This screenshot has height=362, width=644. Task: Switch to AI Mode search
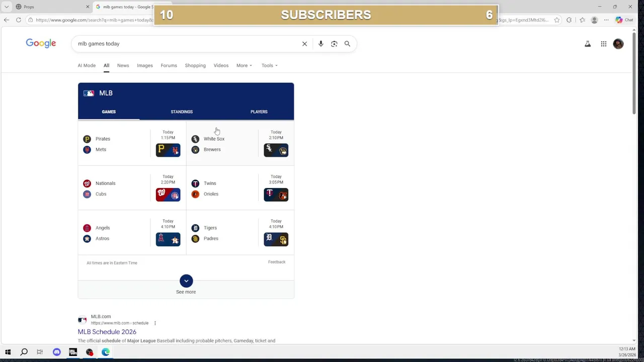[x=87, y=65]
